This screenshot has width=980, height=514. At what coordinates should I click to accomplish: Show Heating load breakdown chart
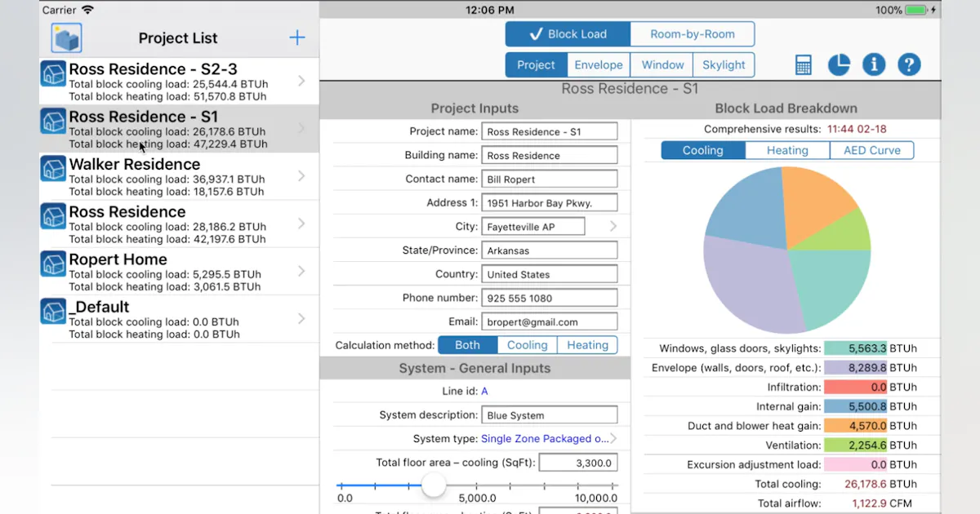[788, 150]
